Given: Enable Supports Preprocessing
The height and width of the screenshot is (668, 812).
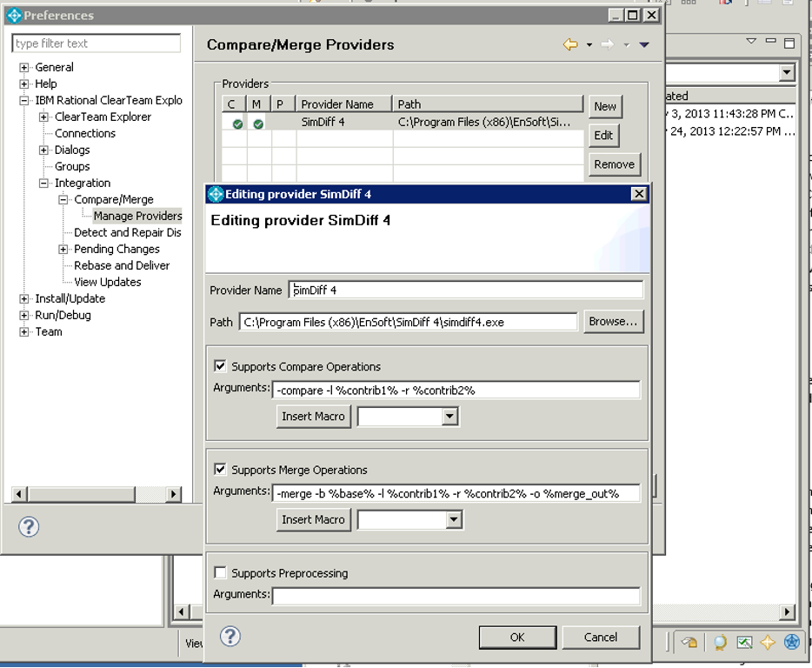Looking at the screenshot, I should coord(220,572).
